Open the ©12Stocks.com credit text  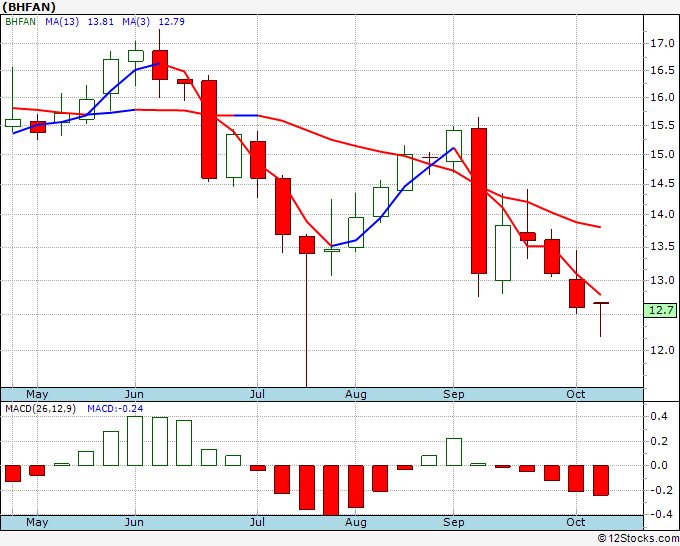638,539
